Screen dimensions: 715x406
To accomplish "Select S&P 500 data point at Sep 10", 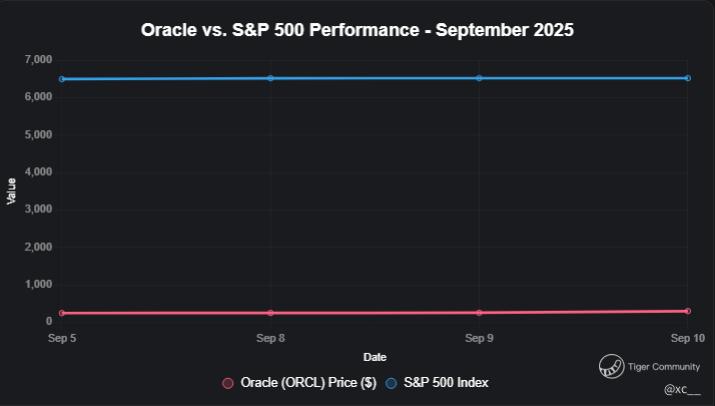I will 688,78.
